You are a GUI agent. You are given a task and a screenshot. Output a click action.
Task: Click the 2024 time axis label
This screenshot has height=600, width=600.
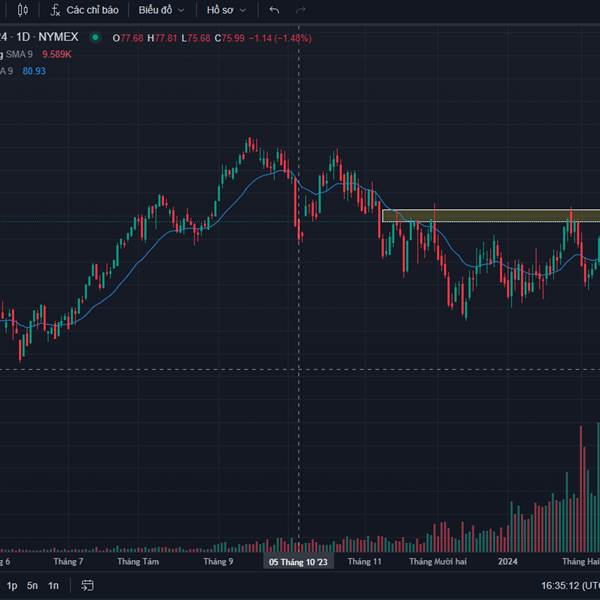(508, 562)
